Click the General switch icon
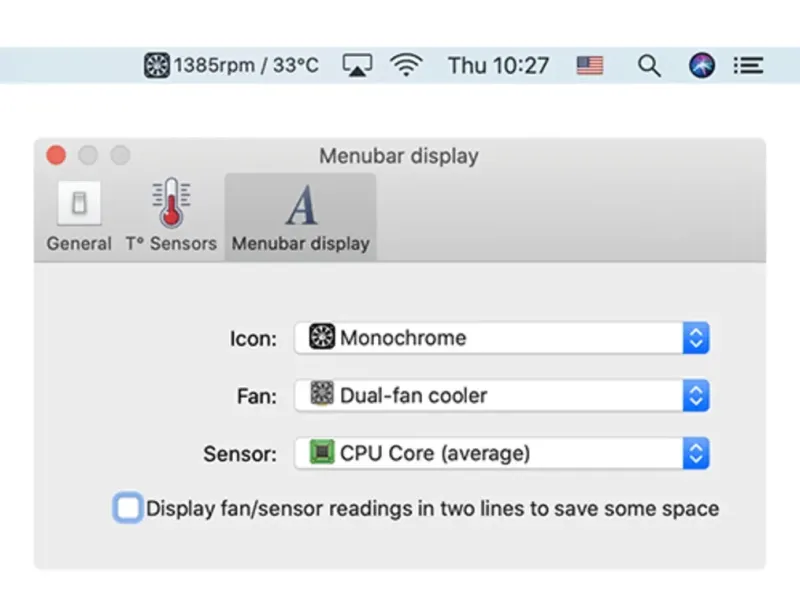This screenshot has height=600, width=800. 79,204
